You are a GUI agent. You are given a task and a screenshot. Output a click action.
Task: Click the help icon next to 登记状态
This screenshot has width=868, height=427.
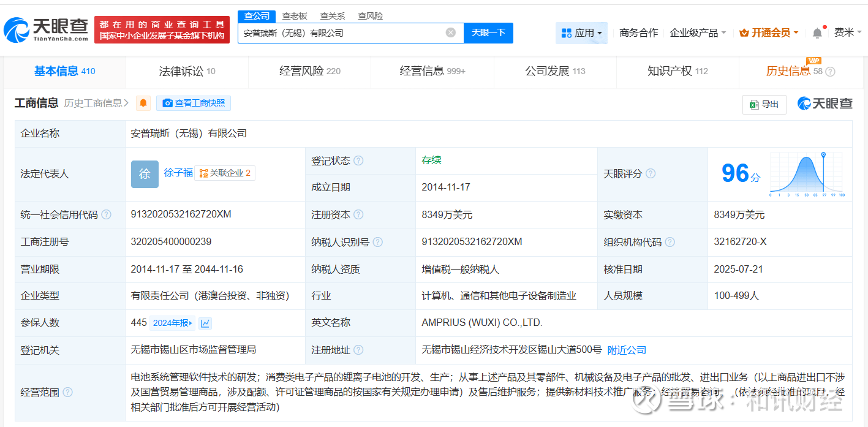tap(358, 161)
